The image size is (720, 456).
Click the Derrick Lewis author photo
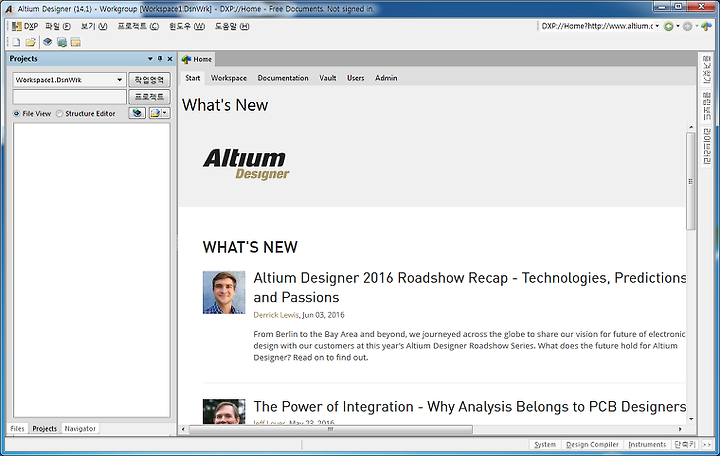pyautogui.click(x=224, y=293)
